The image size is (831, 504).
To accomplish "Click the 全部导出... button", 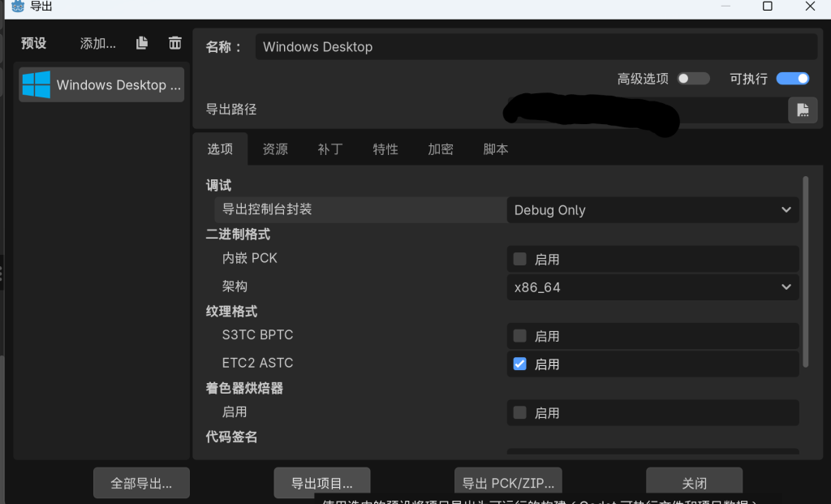I will tap(141, 483).
